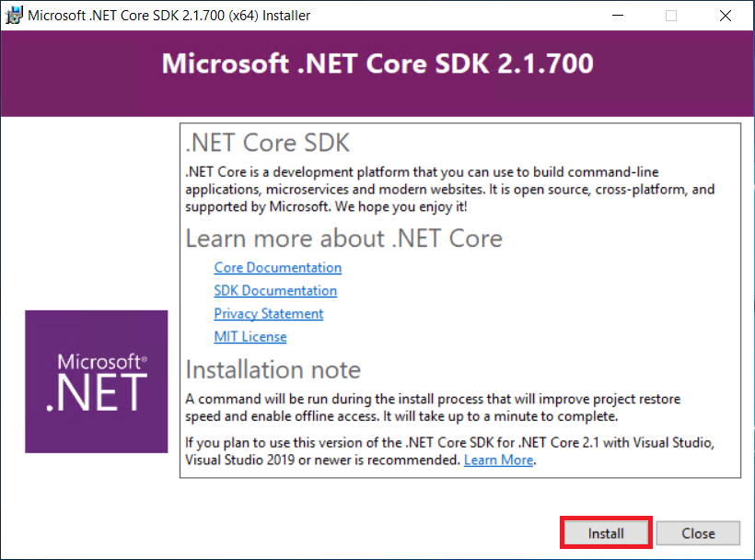The height and width of the screenshot is (560, 755).
Task: Open the Privacy Statement link
Action: pyautogui.click(x=269, y=314)
